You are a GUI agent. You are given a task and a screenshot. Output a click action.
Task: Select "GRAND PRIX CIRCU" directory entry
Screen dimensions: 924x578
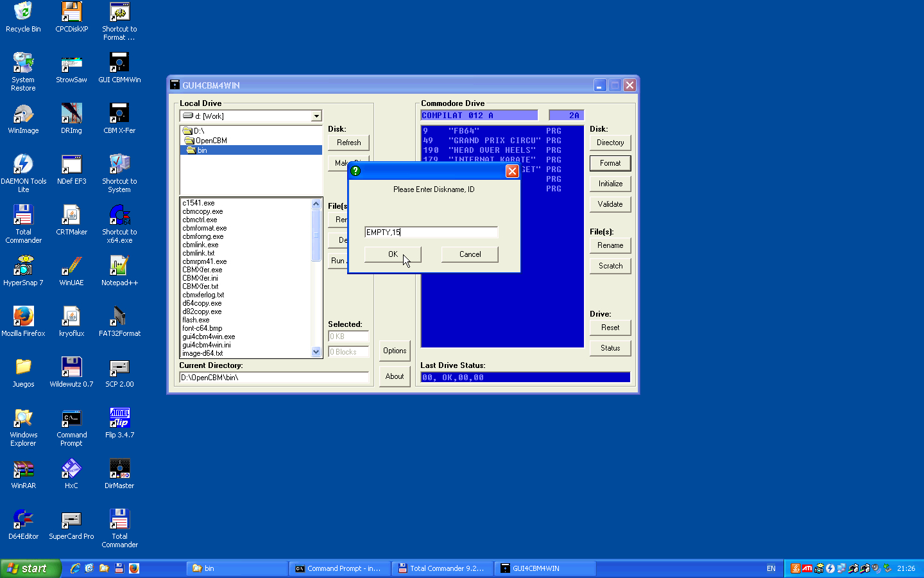click(492, 141)
